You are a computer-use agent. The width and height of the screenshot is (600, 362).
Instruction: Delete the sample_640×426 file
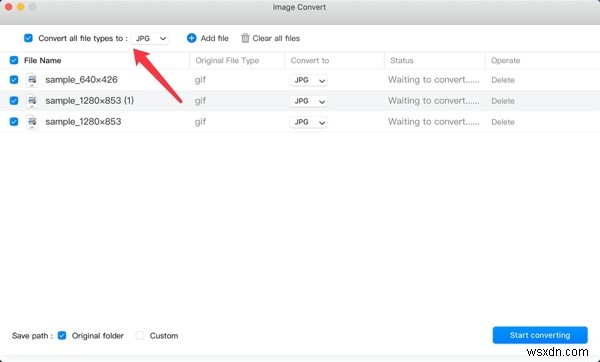click(502, 80)
